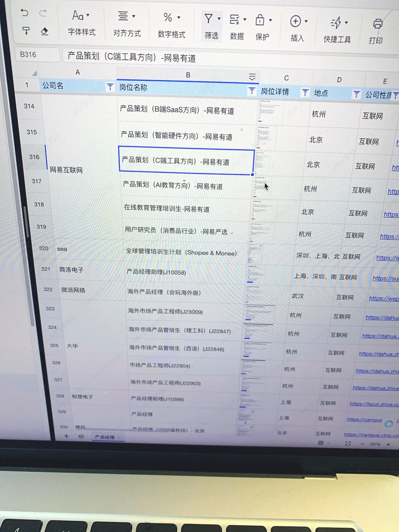The image size is (399, 532).
Task: Open the https://wep link in row 322
Action: pyautogui.click(x=383, y=299)
